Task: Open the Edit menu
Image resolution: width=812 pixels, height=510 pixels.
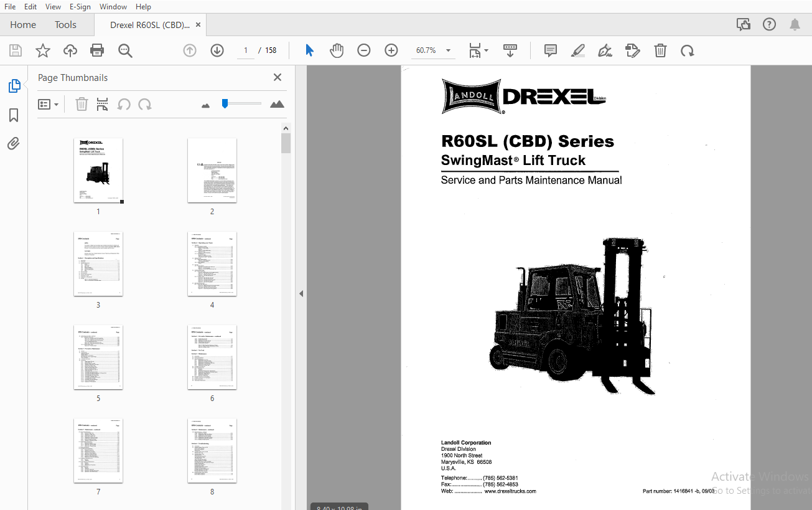Action: [30, 6]
